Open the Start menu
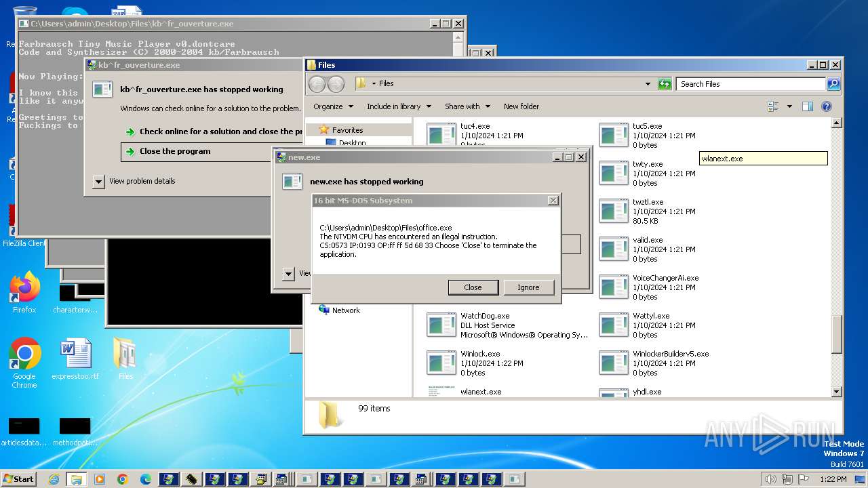Screen dimensions: 868x488 18,479
